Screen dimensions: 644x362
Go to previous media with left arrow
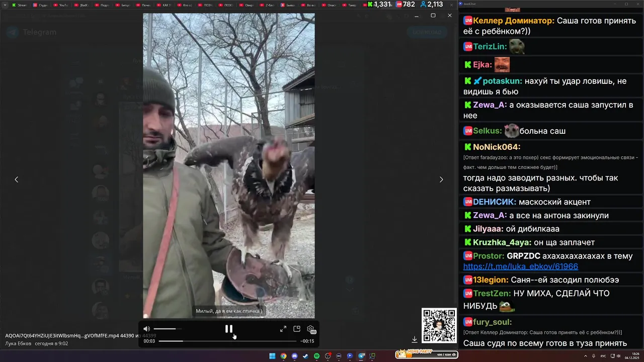click(x=16, y=179)
